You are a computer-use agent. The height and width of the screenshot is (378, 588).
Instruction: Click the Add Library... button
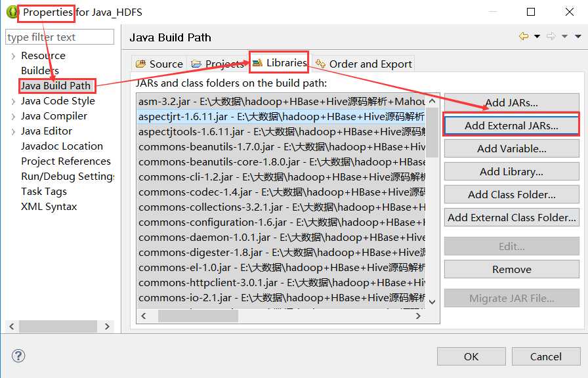(511, 171)
